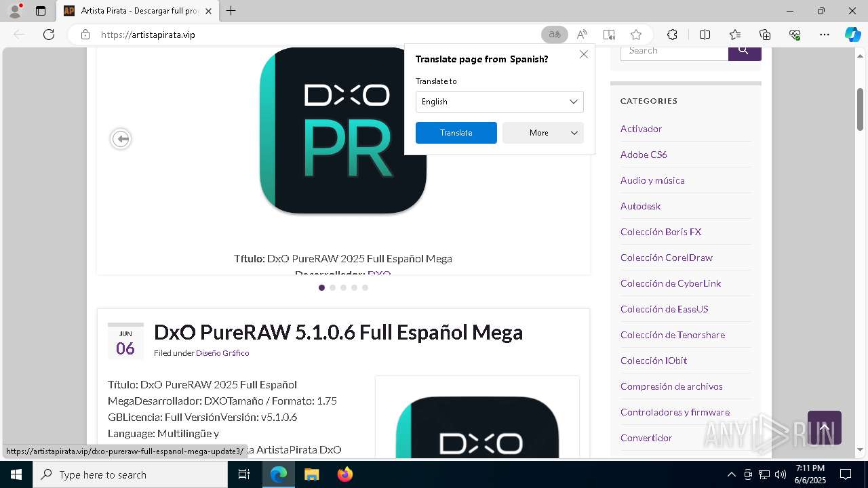Image resolution: width=868 pixels, height=488 pixels.
Task: Refresh the page
Action: point(49,35)
